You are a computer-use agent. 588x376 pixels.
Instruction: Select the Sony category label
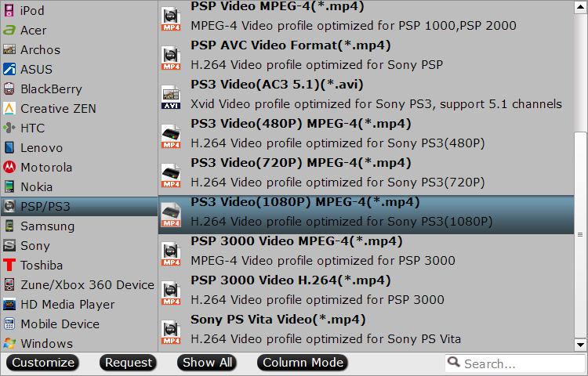[x=35, y=246]
